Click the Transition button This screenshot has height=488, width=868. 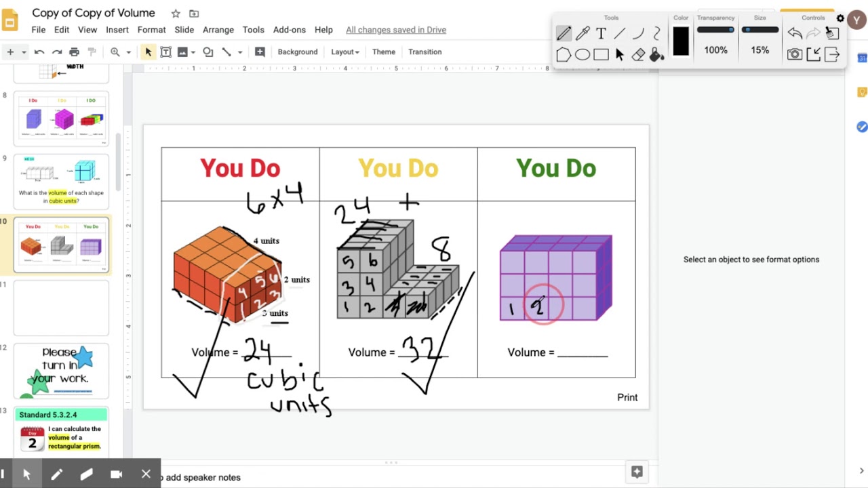tap(425, 52)
